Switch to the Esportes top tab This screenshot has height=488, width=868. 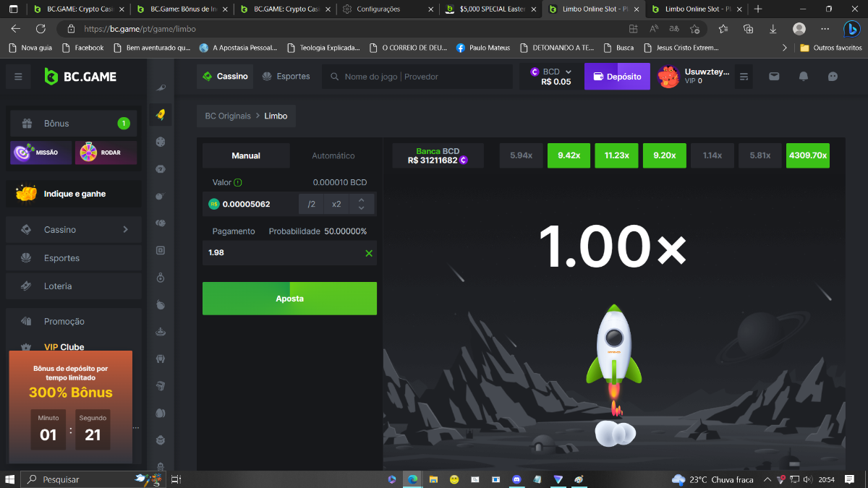pyautogui.click(x=286, y=77)
